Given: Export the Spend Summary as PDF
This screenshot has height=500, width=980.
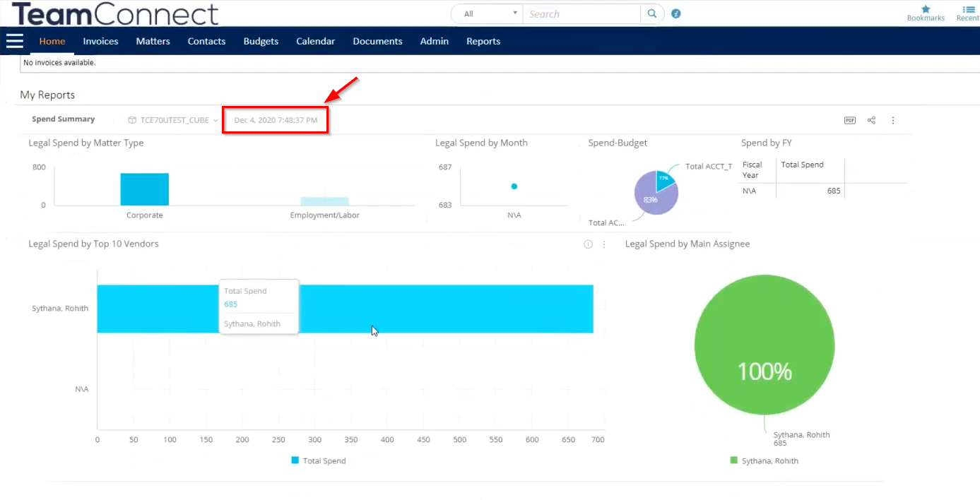Looking at the screenshot, I should point(849,120).
